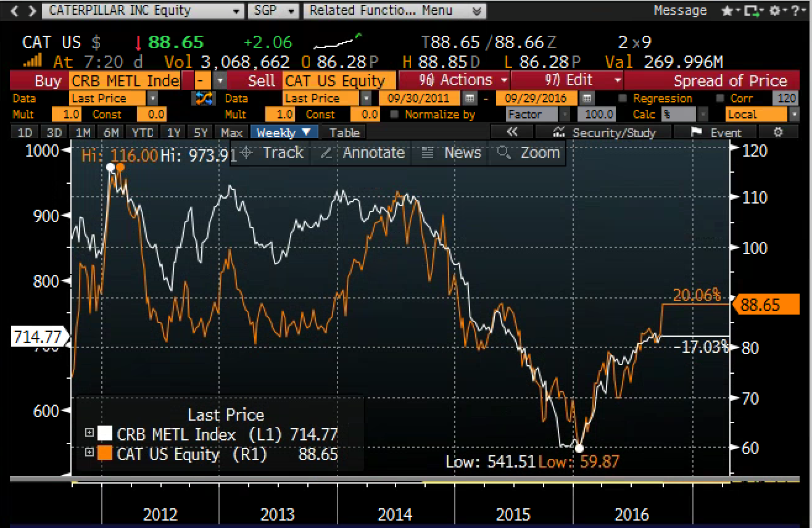Image resolution: width=812 pixels, height=528 pixels.
Task: Select the Max time range
Action: click(233, 132)
